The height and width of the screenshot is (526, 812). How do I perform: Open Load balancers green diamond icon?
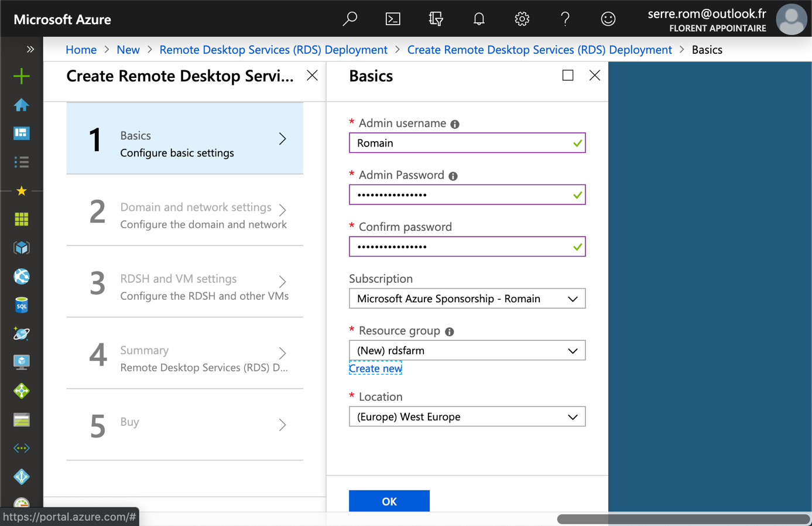click(x=22, y=391)
